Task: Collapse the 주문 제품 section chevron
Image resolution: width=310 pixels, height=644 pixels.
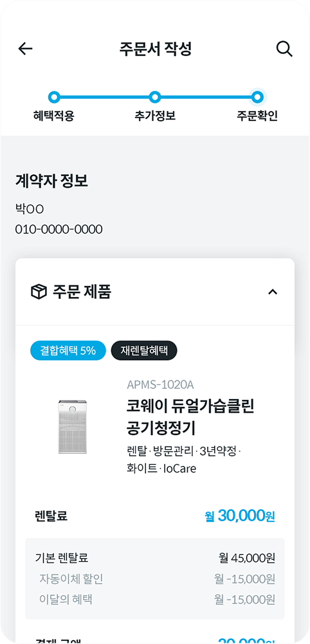Action: point(273,292)
